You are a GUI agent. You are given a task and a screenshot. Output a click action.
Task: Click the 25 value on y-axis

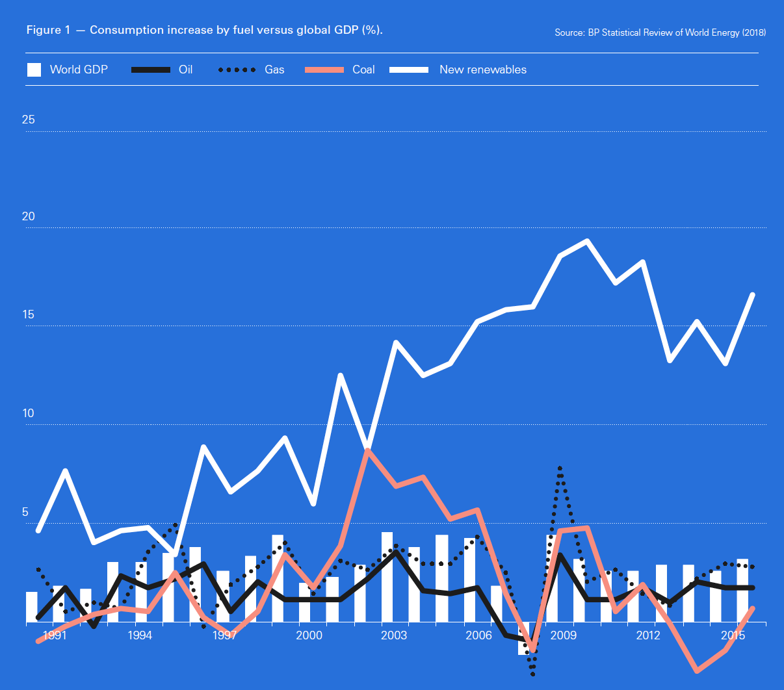point(29,120)
